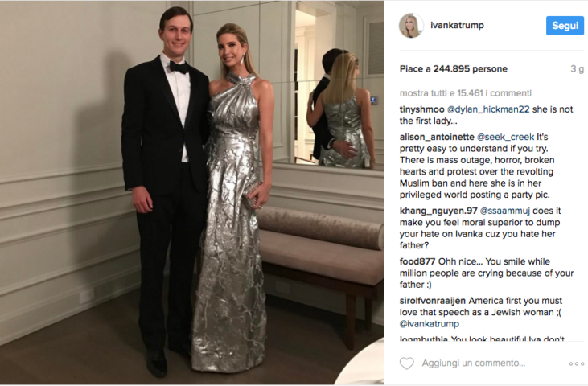Viewport: 588px width, 386px height.
Task: Open the ivankatrump username link
Action: (457, 25)
